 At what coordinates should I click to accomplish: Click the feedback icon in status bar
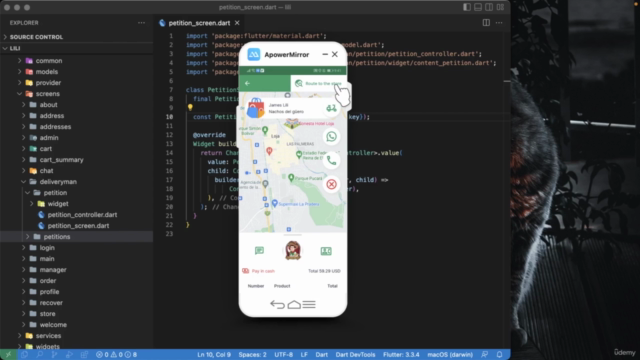tap(484, 355)
